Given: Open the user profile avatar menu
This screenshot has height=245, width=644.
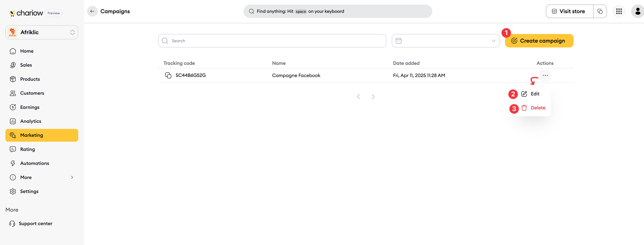Looking at the screenshot, I should pos(638,11).
